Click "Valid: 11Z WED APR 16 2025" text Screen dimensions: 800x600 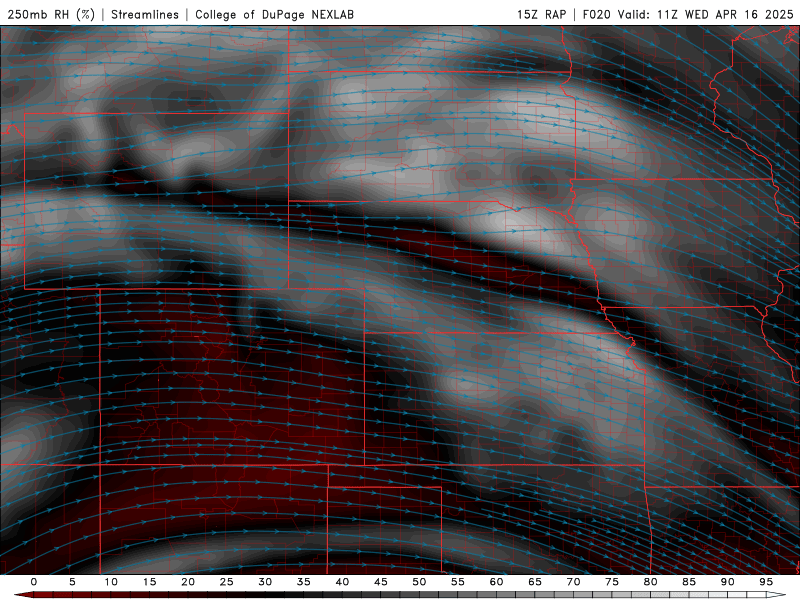pyautogui.click(x=706, y=14)
